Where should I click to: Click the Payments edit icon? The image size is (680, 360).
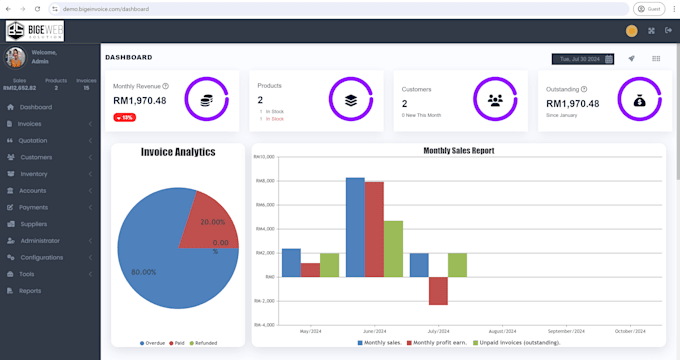[10, 207]
